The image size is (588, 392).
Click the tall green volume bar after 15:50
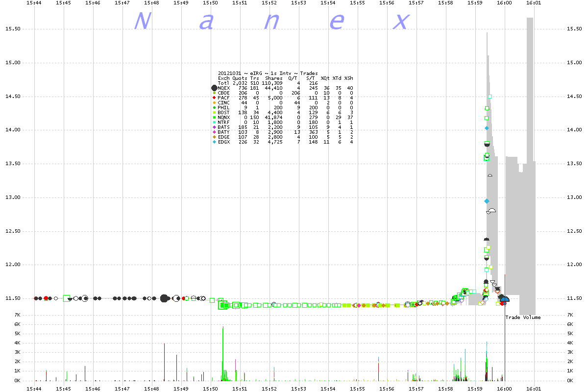pos(223,353)
